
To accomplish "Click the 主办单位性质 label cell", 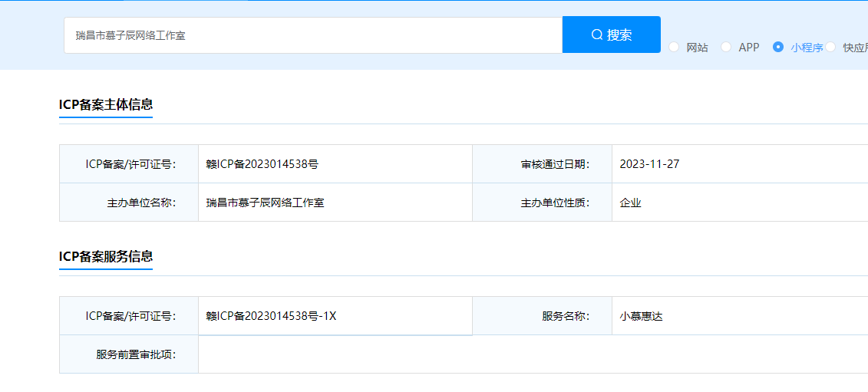I will (542, 202).
